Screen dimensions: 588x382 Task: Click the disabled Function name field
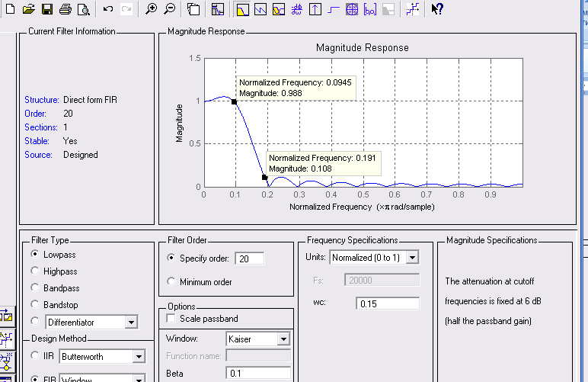pyautogui.click(x=258, y=355)
